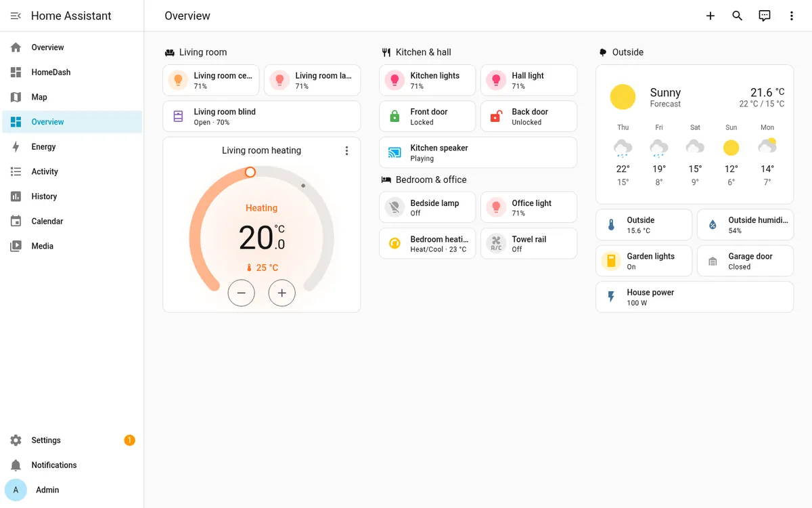The image size is (812, 508).
Task: Go to the first Overview item in sidebar
Action: click(72, 47)
